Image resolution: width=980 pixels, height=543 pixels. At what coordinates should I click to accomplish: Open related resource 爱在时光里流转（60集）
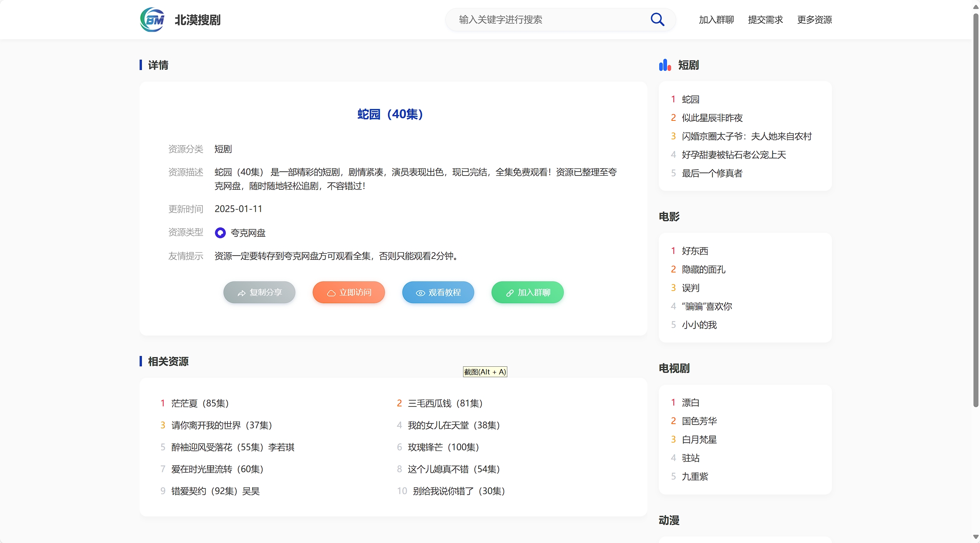(x=218, y=469)
